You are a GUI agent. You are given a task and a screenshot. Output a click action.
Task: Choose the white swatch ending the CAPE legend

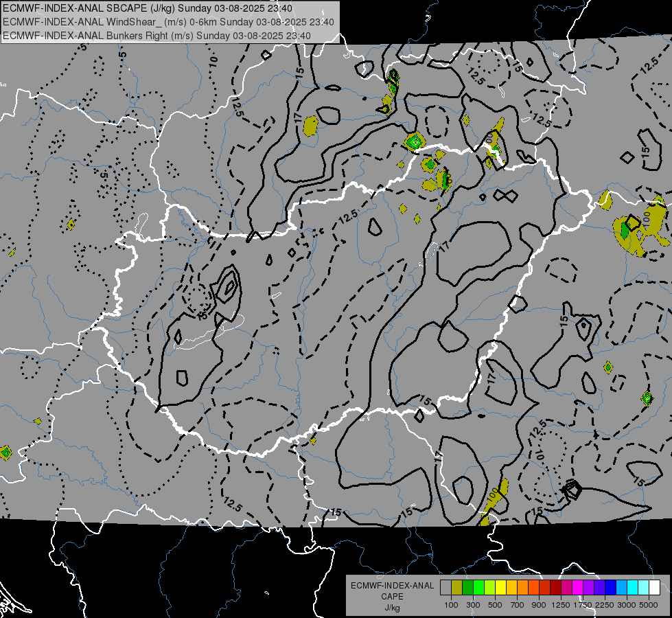point(654,587)
